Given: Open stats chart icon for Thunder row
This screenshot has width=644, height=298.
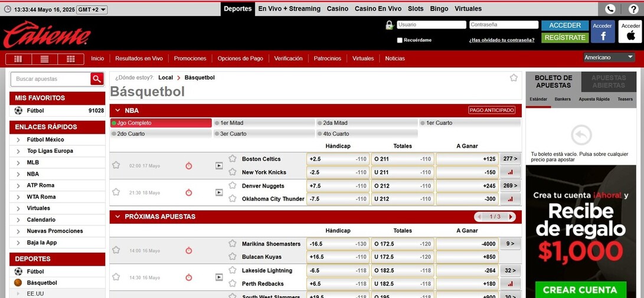Looking at the screenshot, I should point(510,199).
